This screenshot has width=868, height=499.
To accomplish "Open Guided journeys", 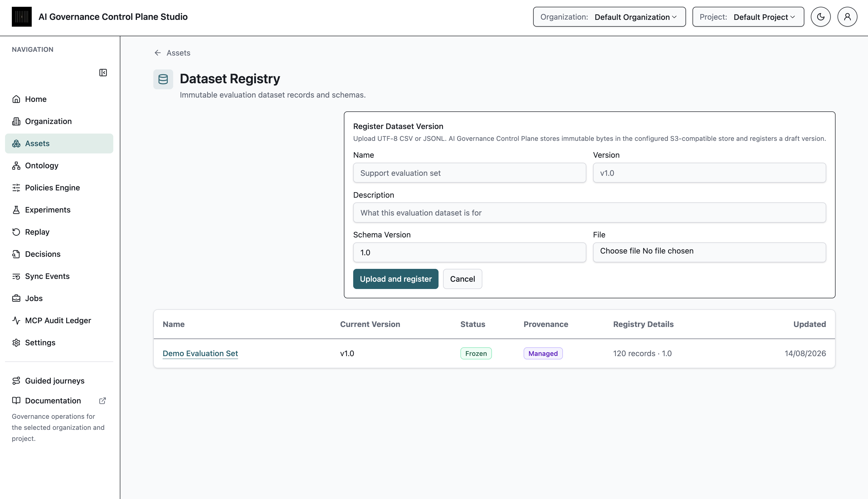I will click(x=59, y=381).
